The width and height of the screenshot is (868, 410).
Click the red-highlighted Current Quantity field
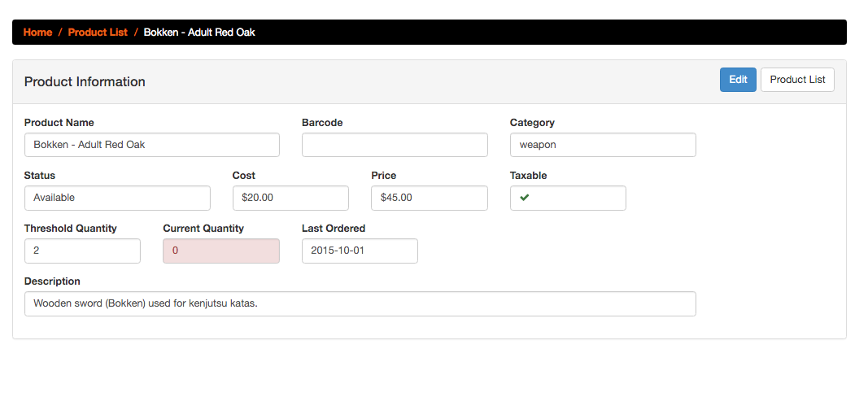pos(221,251)
